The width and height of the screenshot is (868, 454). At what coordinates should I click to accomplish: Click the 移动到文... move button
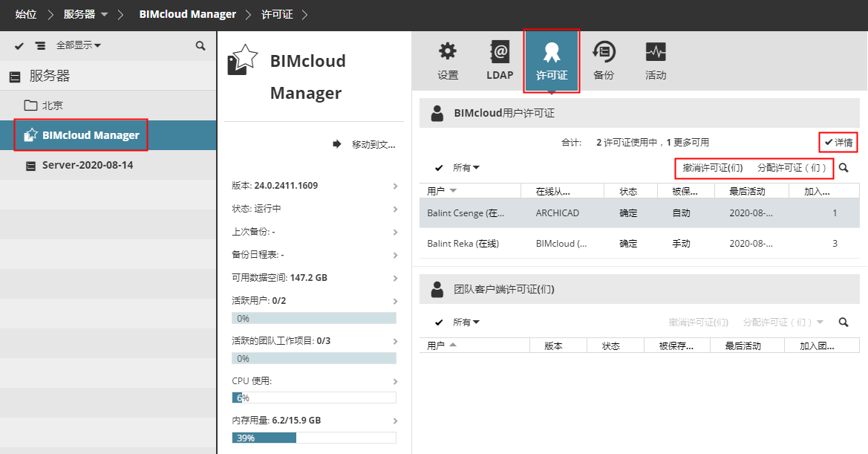click(364, 144)
